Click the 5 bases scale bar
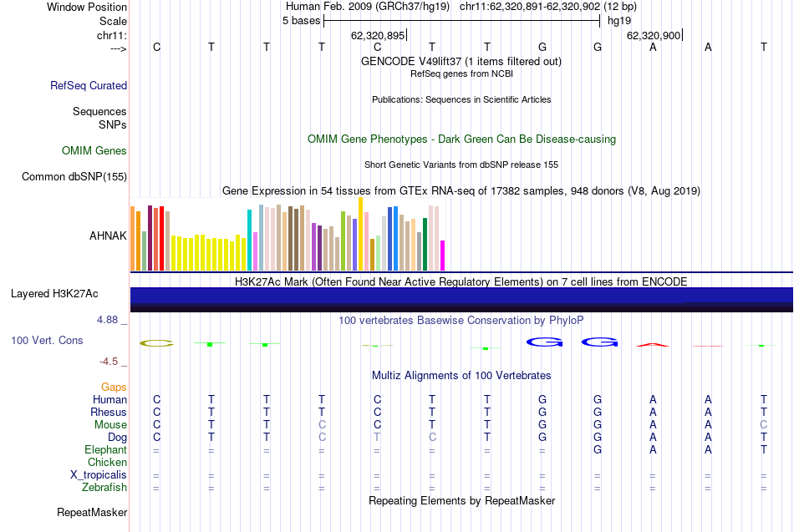The height and width of the screenshot is (532, 794). [462, 21]
